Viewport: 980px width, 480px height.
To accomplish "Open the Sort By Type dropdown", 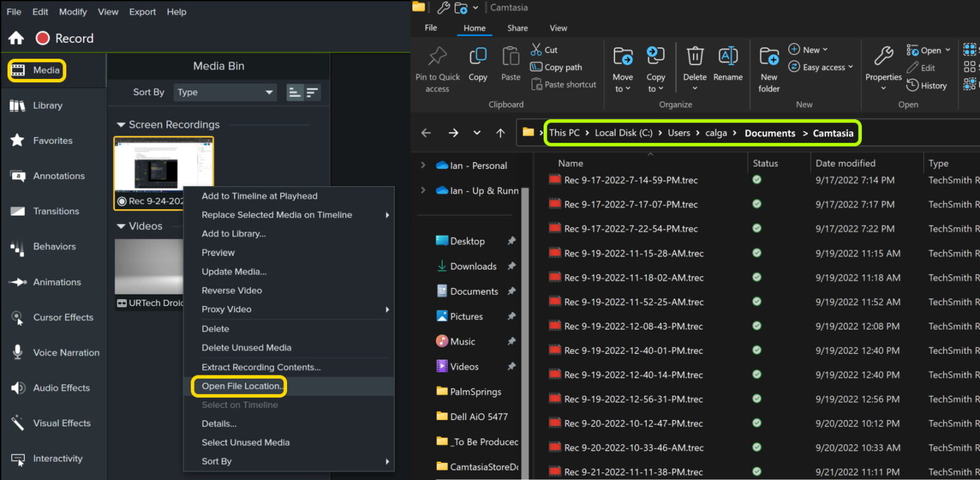I will coord(225,92).
